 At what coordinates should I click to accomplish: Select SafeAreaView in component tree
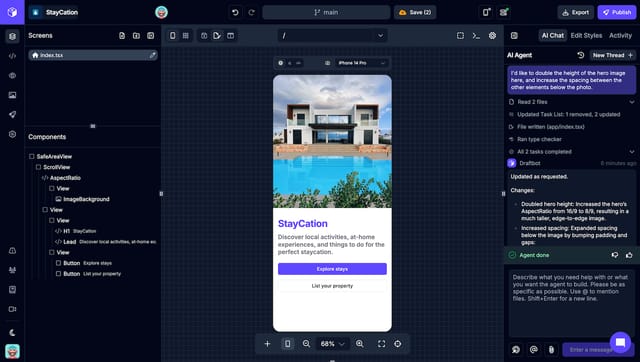(54, 157)
